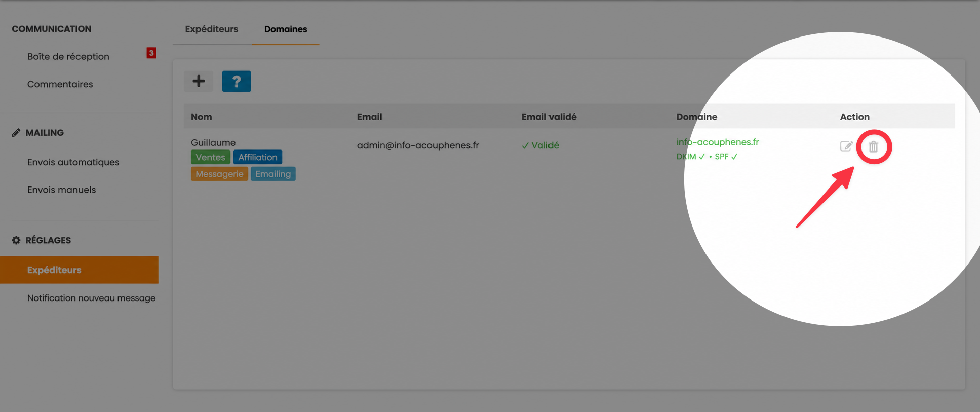Viewport: 980px width, 412px height.
Task: Open the blue question mark help button
Action: pos(237,81)
